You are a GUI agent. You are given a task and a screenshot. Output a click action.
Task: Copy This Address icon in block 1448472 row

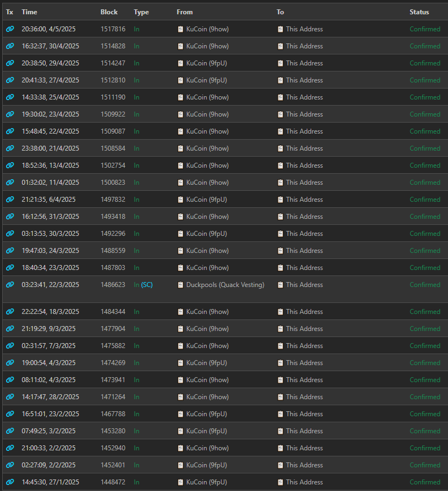[280, 482]
